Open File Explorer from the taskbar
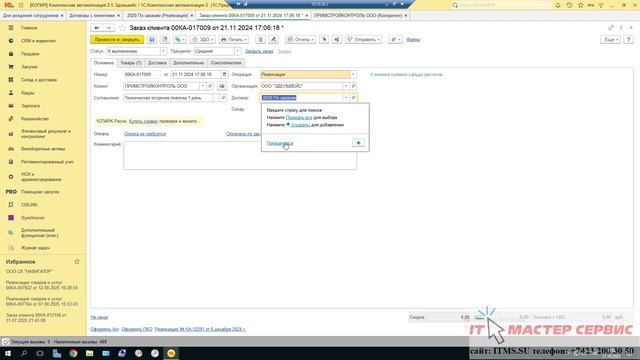This screenshot has width=640, height=360. click(x=89, y=353)
